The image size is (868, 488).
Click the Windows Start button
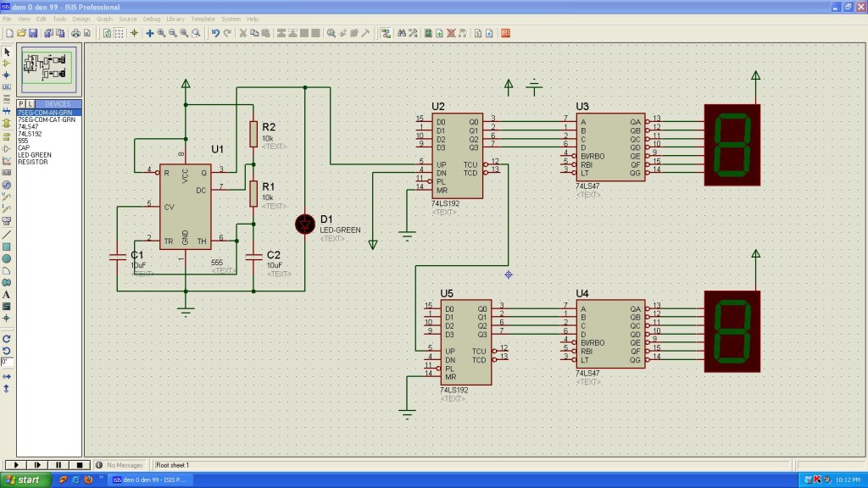24,480
